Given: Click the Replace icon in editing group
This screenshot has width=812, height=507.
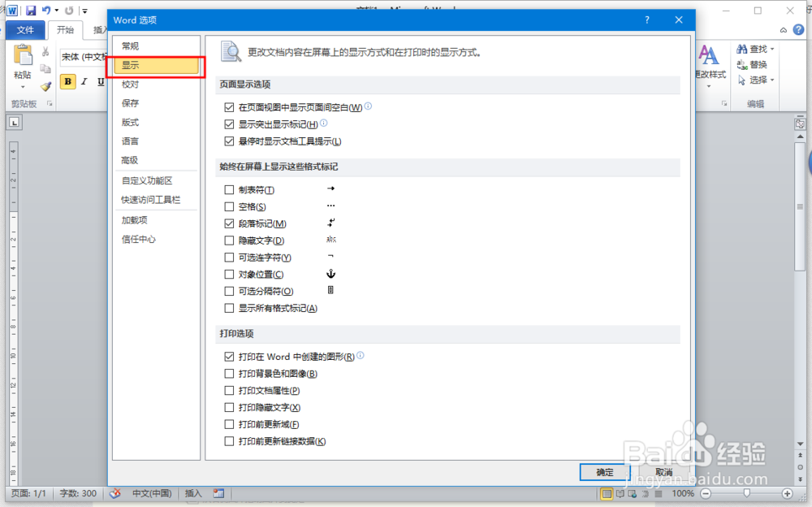Looking at the screenshot, I should point(741,64).
